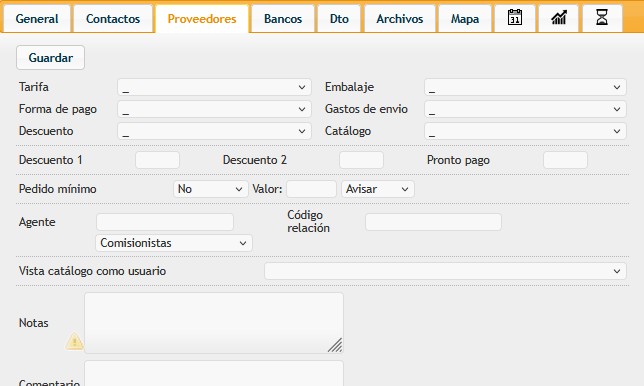Open the Embalaje dropdown

click(525, 87)
